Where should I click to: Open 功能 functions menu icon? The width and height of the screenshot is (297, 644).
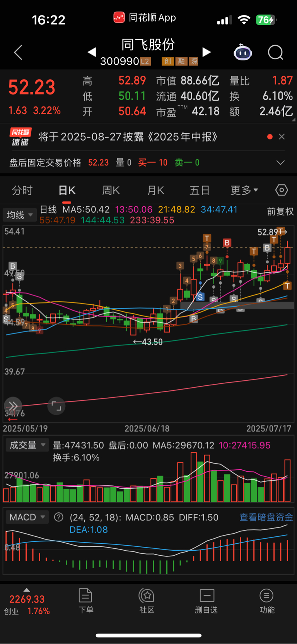pos(267,596)
